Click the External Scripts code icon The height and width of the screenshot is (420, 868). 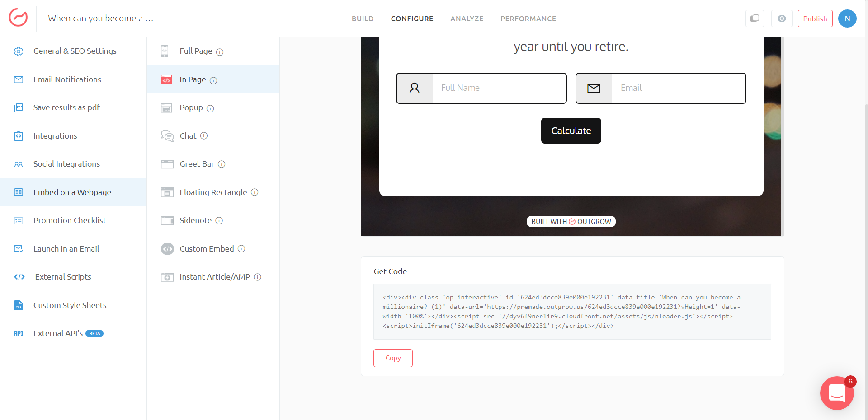(19, 277)
